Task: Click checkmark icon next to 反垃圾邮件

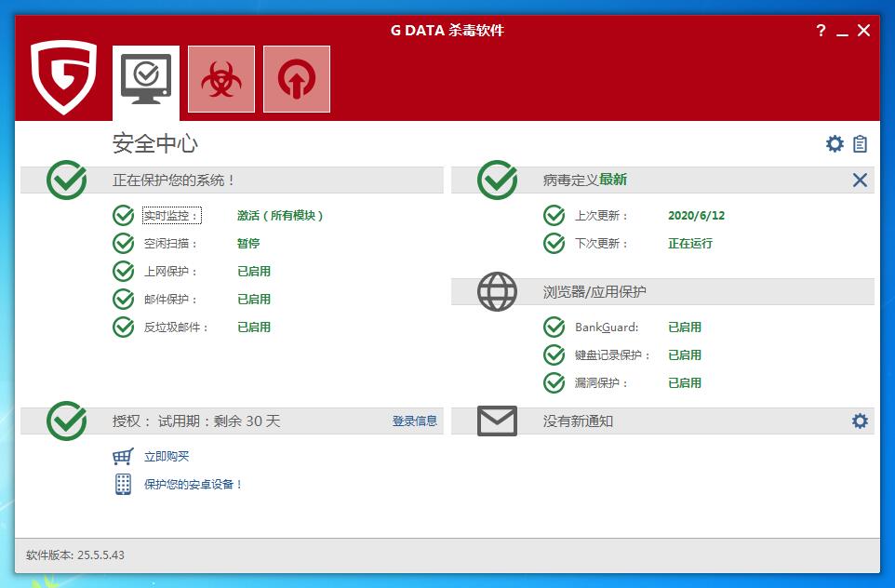Action: 124,327
